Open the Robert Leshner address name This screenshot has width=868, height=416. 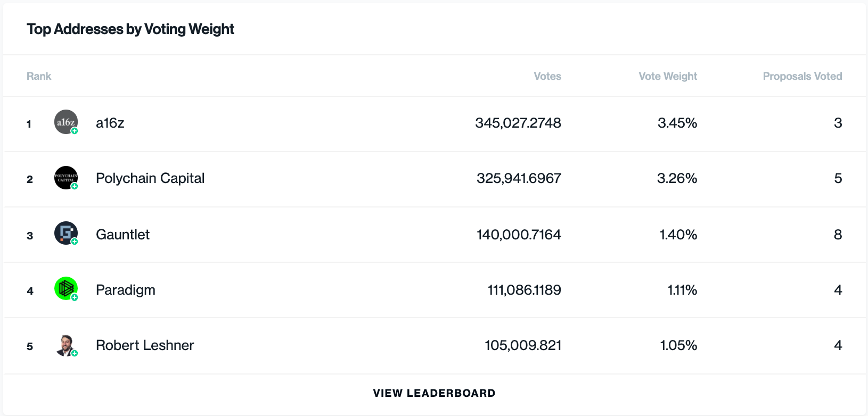145,345
